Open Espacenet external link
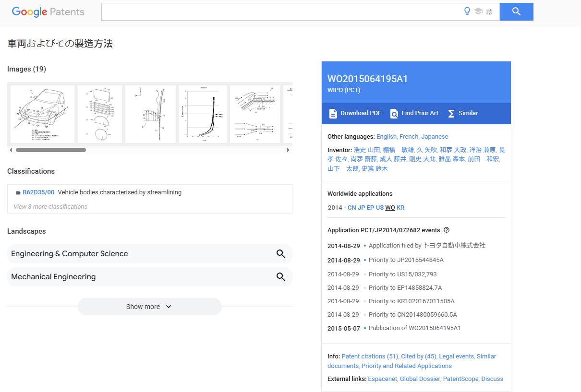581x392 pixels. coord(382,379)
